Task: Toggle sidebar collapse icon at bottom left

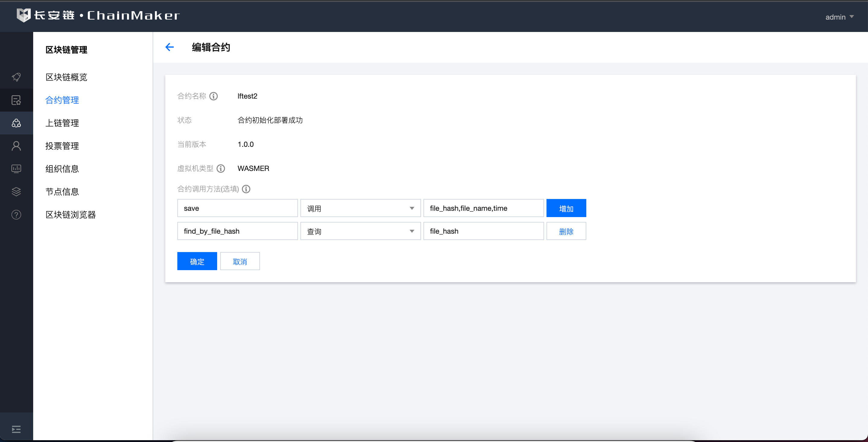Action: click(x=16, y=429)
